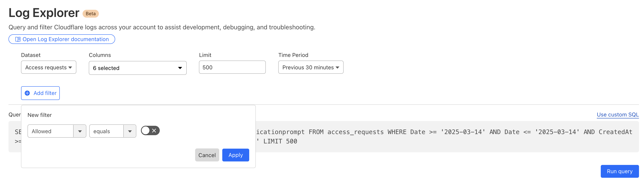Image resolution: width=644 pixels, height=186 pixels.
Task: Click the Run query button
Action: coord(619,171)
